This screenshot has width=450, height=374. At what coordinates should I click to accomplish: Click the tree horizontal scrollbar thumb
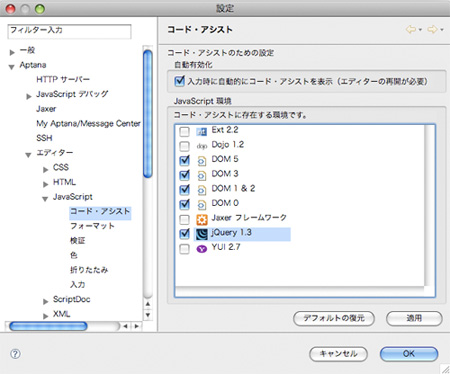point(48,326)
